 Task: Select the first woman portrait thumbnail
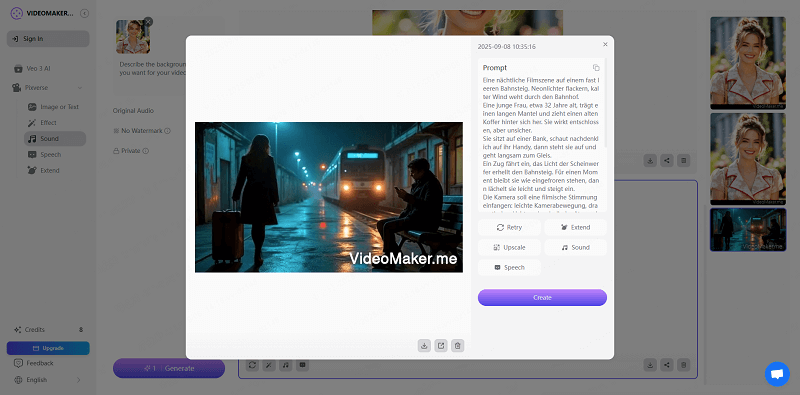tap(748, 63)
